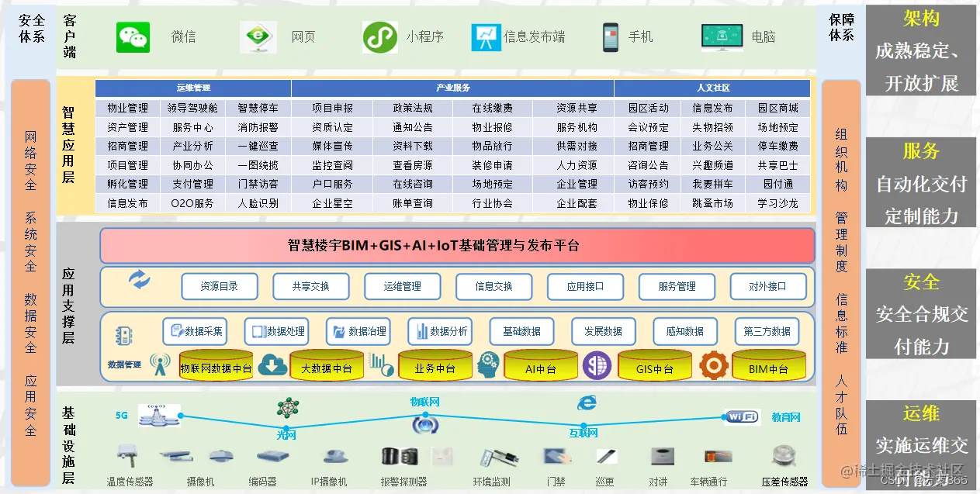The width and height of the screenshot is (980, 494).
Task: Enable the 数据治理 data governance module
Action: [358, 331]
